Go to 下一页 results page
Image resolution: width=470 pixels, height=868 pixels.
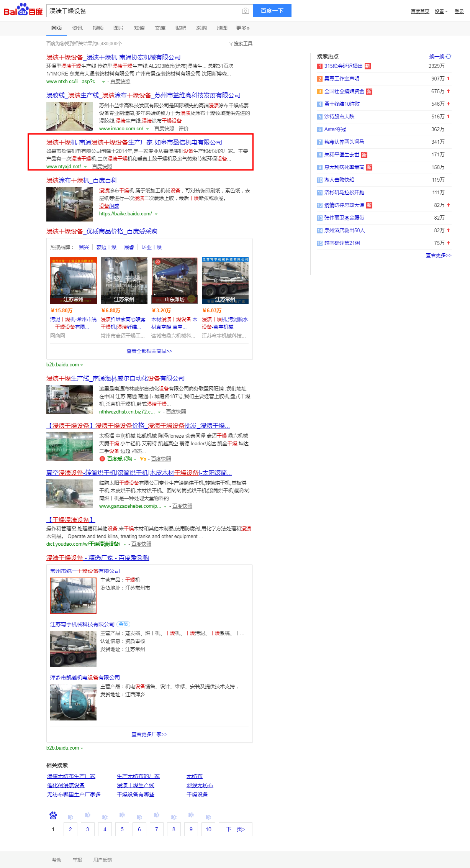coord(236,829)
